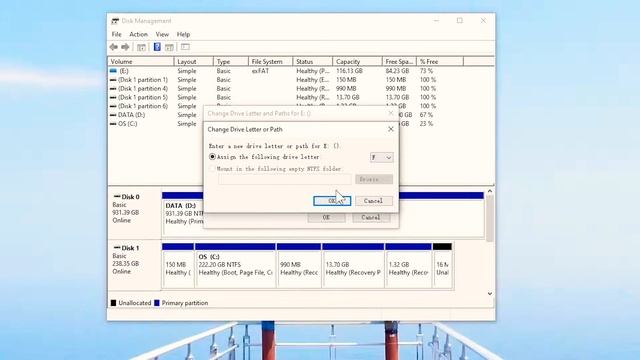Select the OS (C:) 222.20 GB NTFS partition block
The width and height of the screenshot is (640, 360).
coord(235,265)
